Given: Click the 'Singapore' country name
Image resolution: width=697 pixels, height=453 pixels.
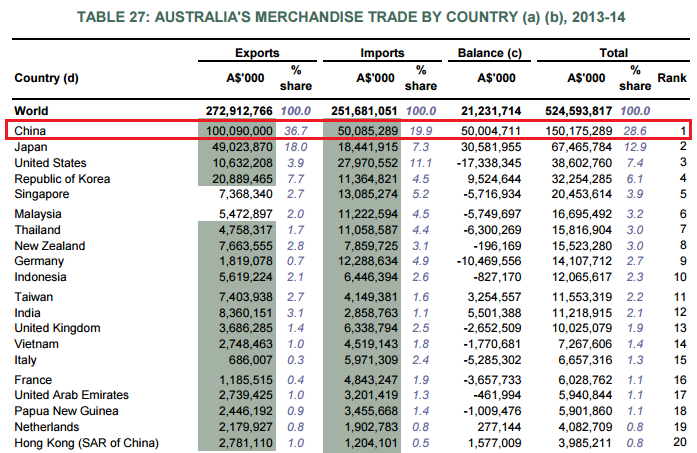Looking at the screenshot, I should [42, 194].
